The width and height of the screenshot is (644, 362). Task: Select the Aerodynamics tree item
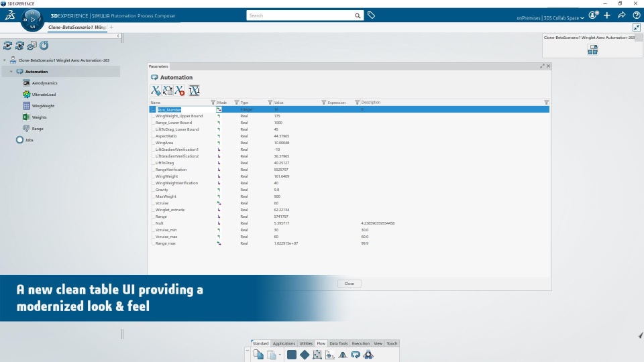coord(44,83)
